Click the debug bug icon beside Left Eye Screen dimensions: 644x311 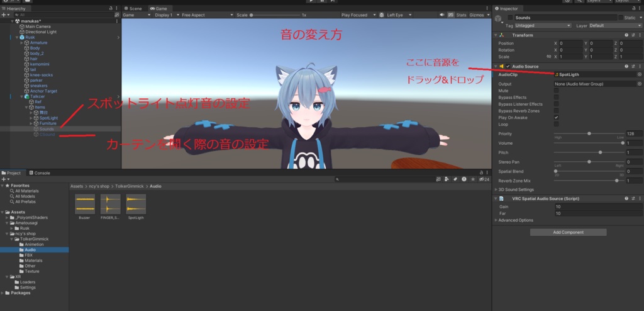click(382, 15)
